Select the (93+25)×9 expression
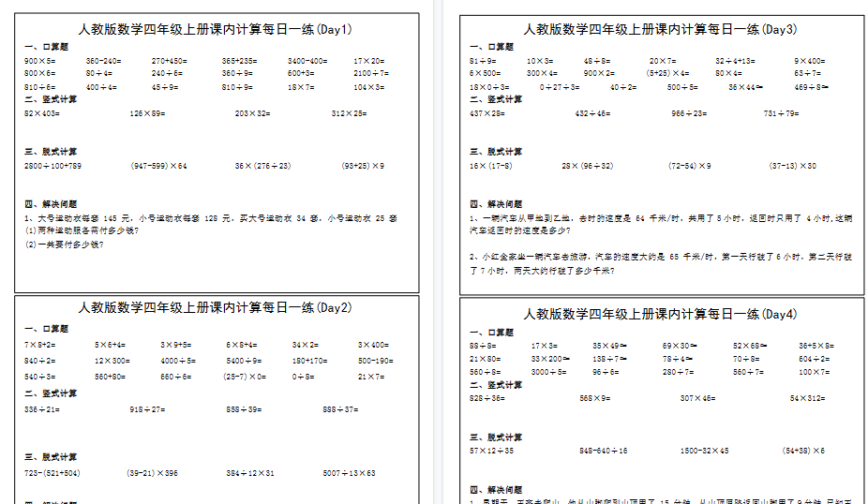Image resolution: width=868 pixels, height=504 pixels. point(363,166)
